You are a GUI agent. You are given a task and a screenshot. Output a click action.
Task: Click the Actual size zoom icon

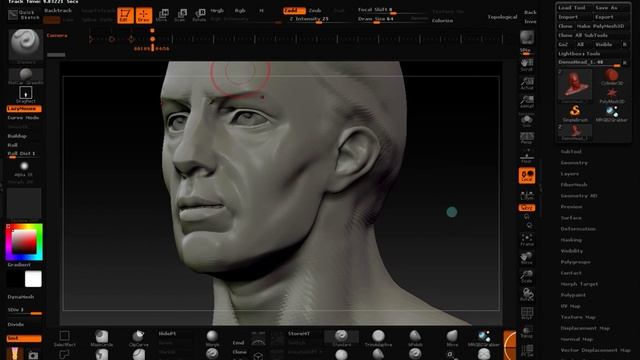pyautogui.click(x=527, y=83)
